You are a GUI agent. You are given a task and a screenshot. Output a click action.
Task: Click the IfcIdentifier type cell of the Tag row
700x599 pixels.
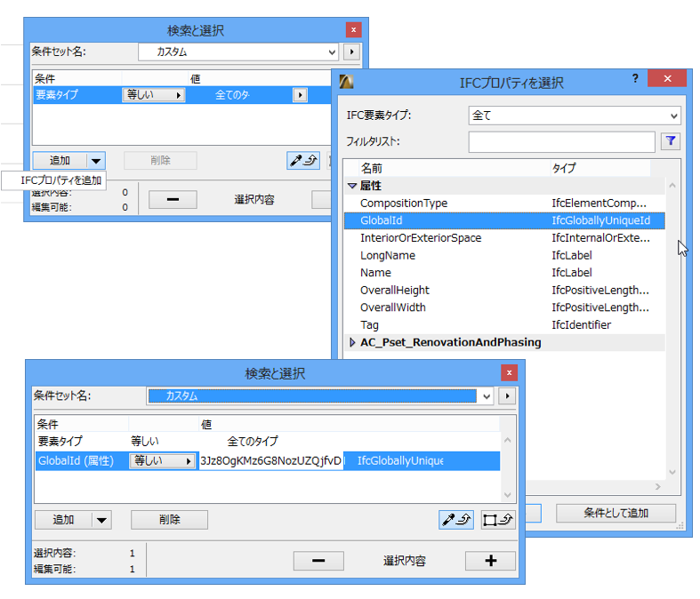581,325
